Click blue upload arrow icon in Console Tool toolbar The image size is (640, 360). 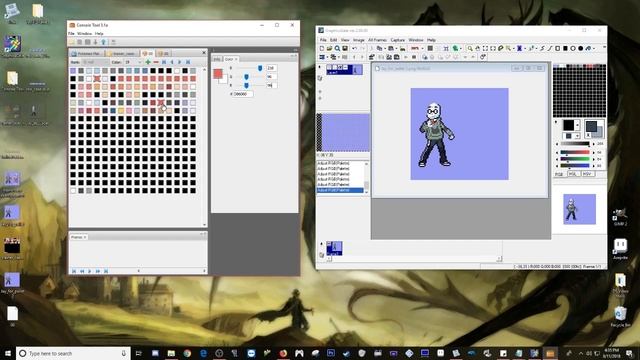click(103, 42)
